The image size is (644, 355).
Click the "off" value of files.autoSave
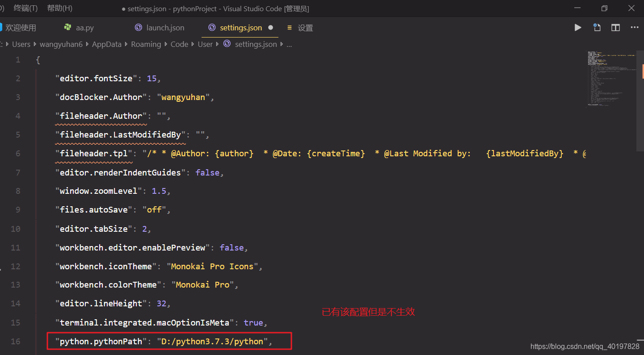154,209
